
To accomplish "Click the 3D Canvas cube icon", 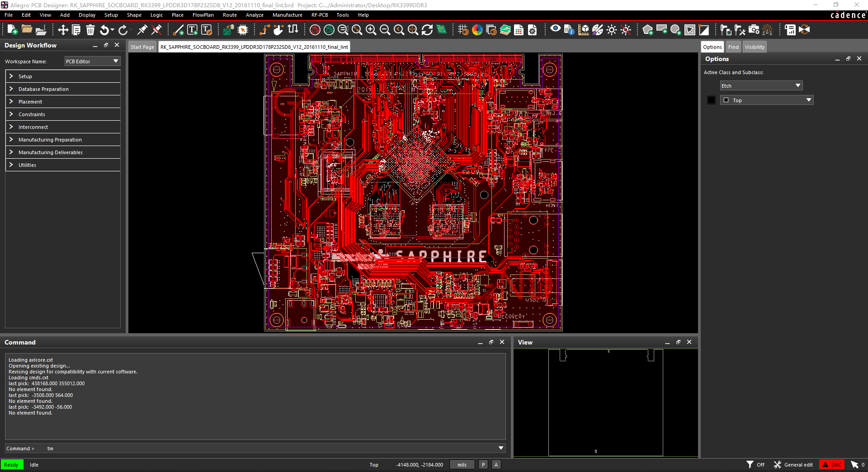I will tap(584, 30).
